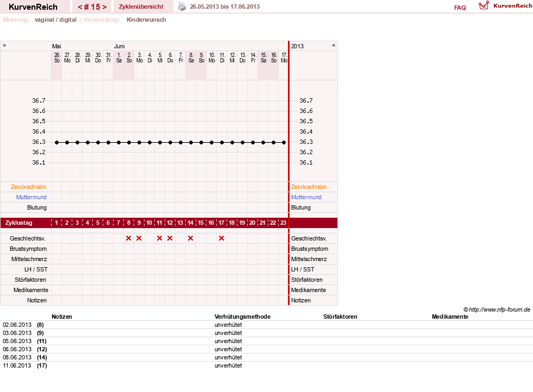
Task: Click the left Zervixschleim row label
Action: (x=29, y=187)
